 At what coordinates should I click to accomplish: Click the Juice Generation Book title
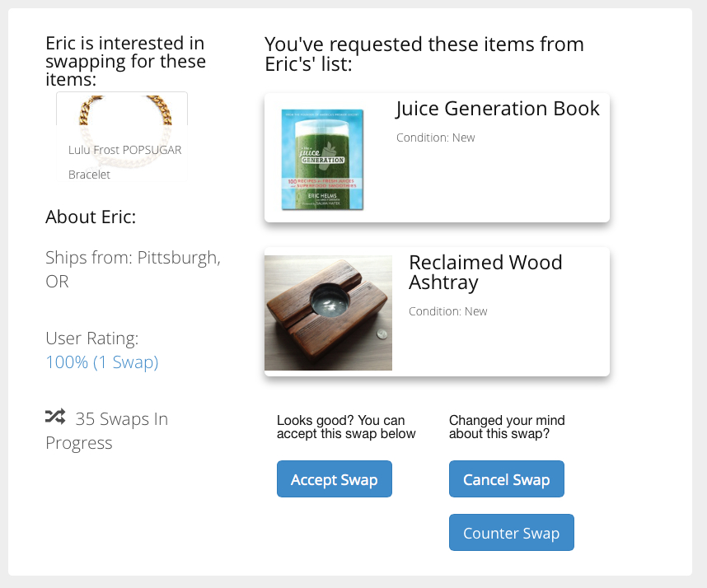[498, 109]
